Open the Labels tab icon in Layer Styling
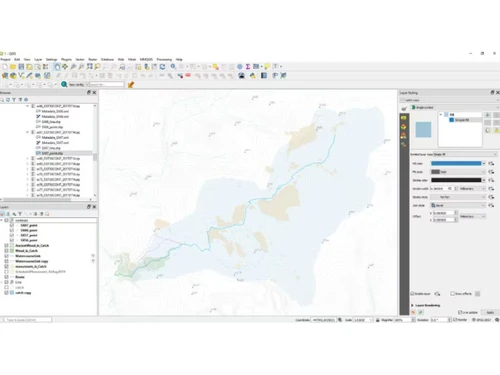Viewport: 500px width, 375px height. pos(404,118)
